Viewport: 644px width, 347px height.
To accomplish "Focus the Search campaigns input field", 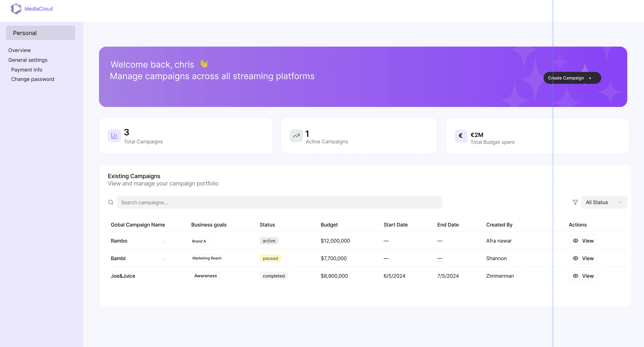I will [x=279, y=202].
